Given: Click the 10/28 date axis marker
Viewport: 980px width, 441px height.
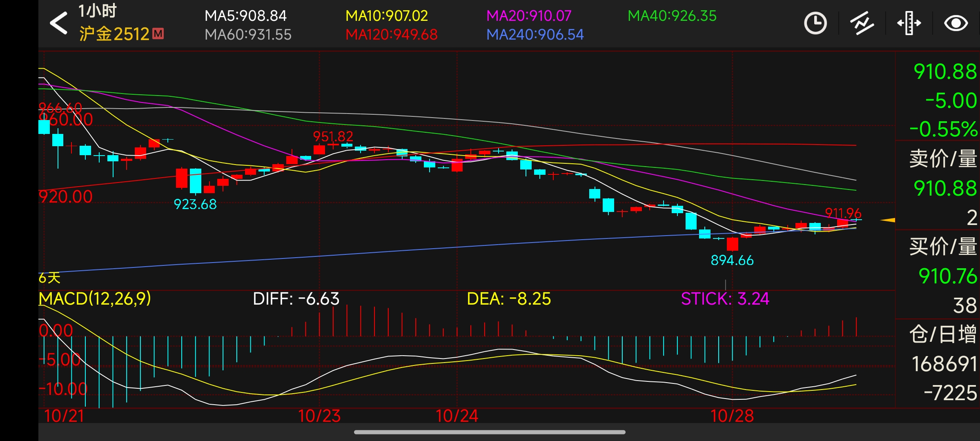Looking at the screenshot, I should point(732,416).
